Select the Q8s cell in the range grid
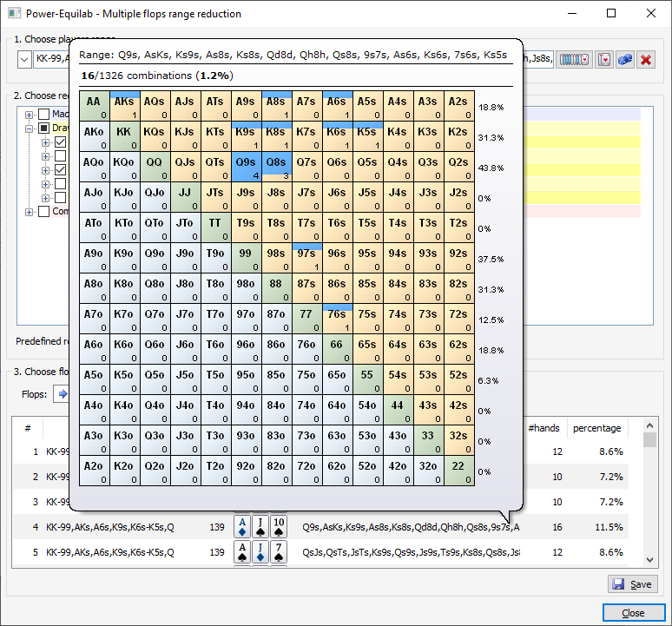The height and width of the screenshot is (626, 672). 277,167
